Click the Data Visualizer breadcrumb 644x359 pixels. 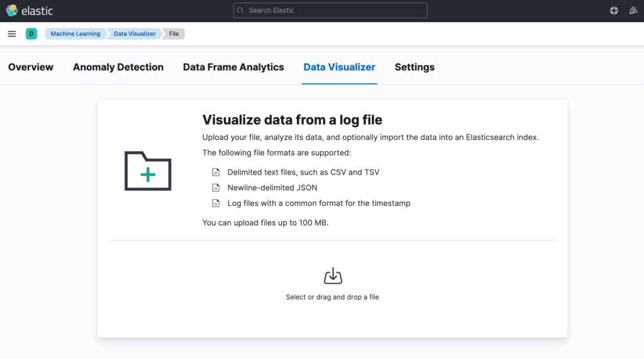pyautogui.click(x=135, y=34)
